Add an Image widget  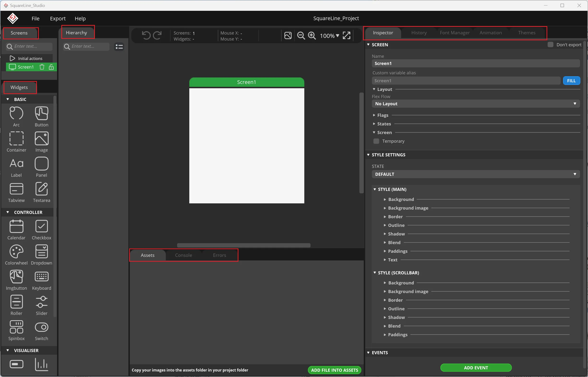click(42, 142)
